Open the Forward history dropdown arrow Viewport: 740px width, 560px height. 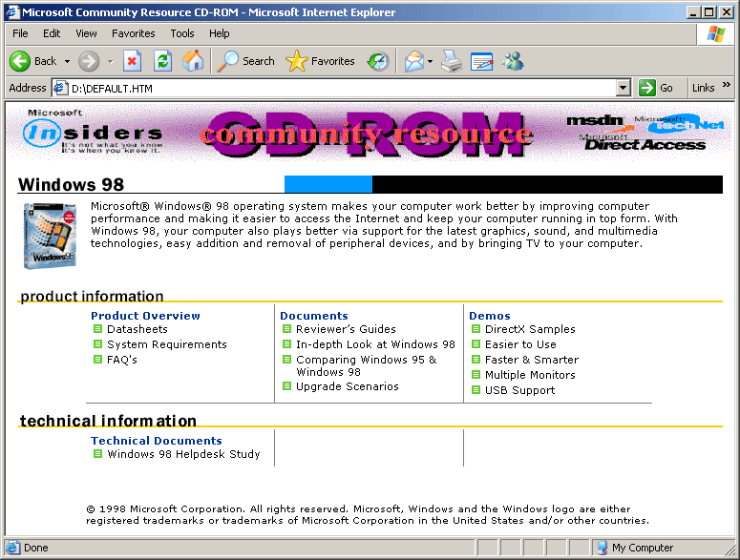tap(111, 61)
